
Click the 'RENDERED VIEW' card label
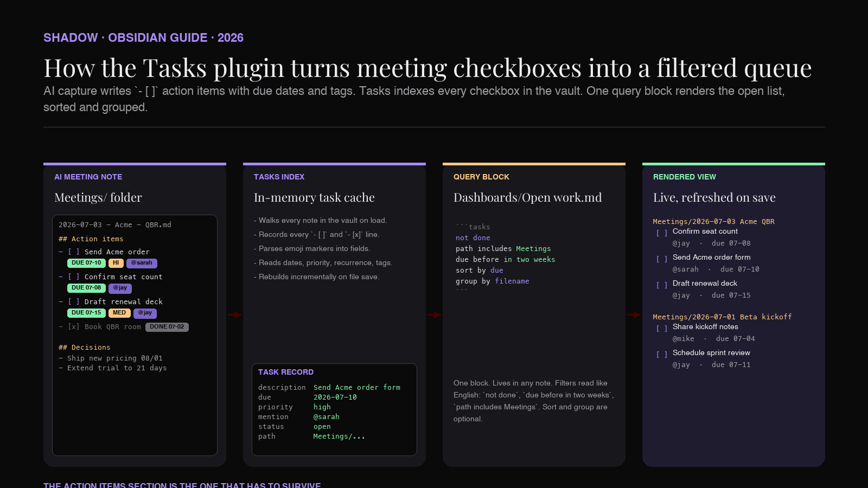pyautogui.click(x=685, y=177)
